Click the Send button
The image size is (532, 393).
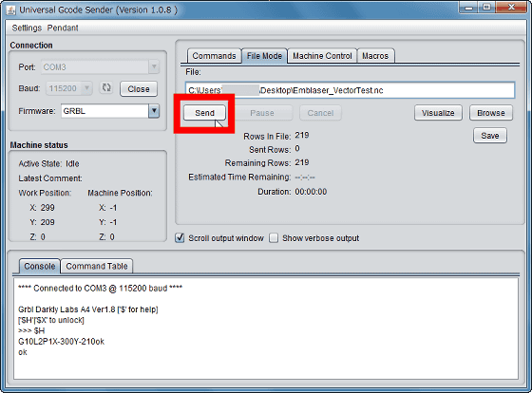point(204,113)
